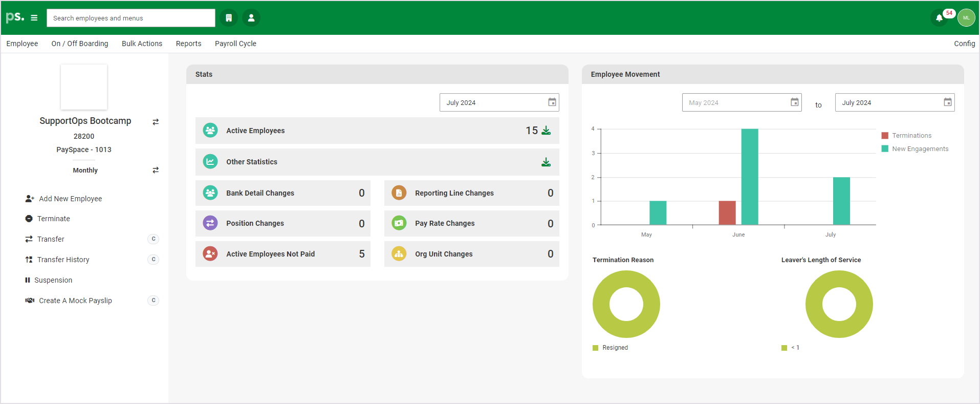Image resolution: width=980 pixels, height=404 pixels.
Task: Click the search employees and menus field
Action: pos(130,18)
